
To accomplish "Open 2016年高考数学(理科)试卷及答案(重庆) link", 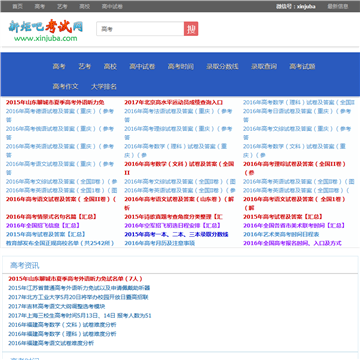I will (176, 151).
